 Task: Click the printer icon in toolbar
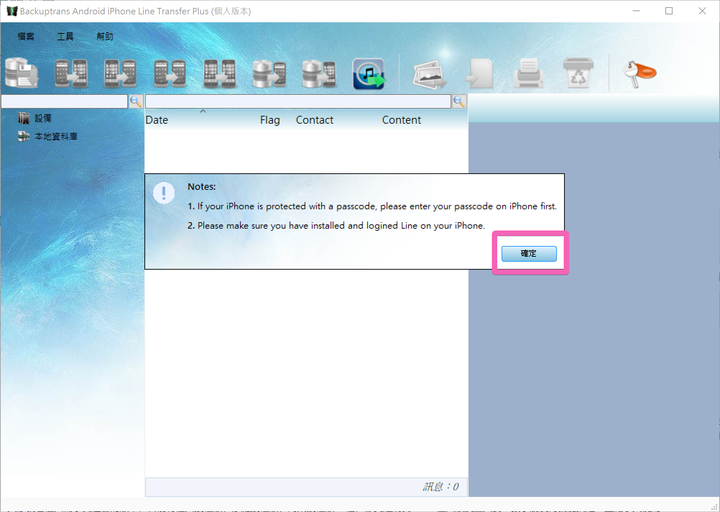(529, 73)
